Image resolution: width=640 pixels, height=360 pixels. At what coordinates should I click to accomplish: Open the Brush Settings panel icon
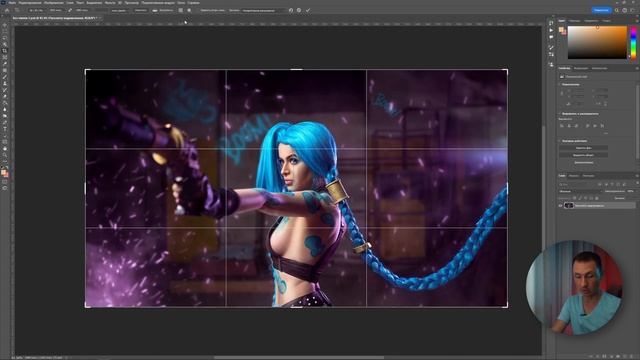coord(551,47)
